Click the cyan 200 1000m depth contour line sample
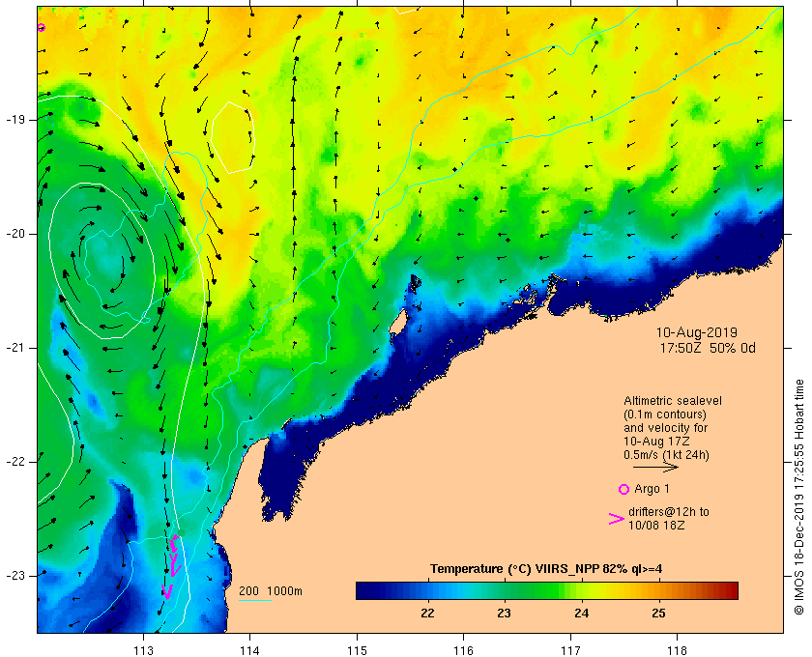The width and height of the screenshot is (812, 657). [255, 601]
